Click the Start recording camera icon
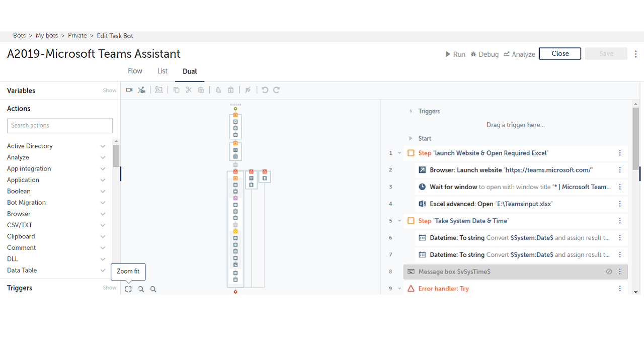 129,90
